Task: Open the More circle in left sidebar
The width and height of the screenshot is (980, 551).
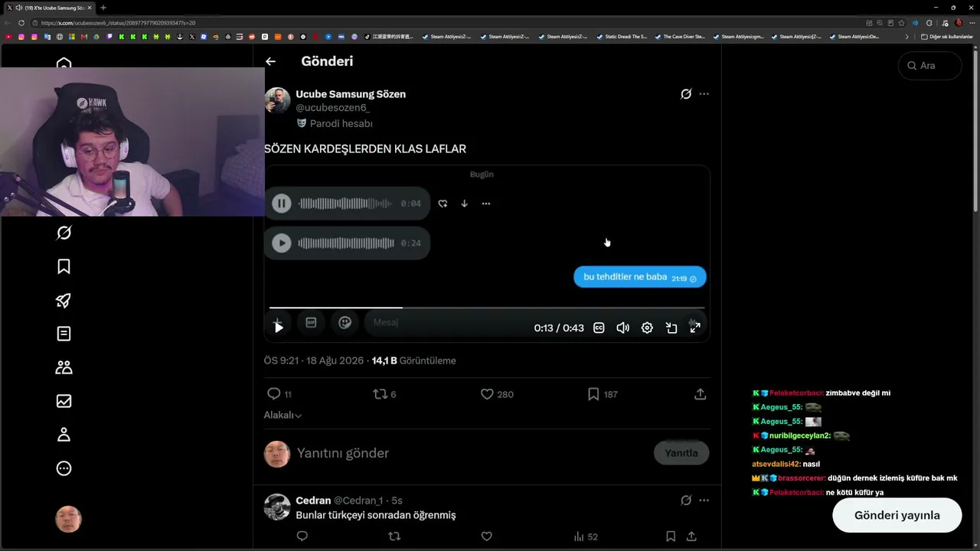Action: click(x=64, y=468)
